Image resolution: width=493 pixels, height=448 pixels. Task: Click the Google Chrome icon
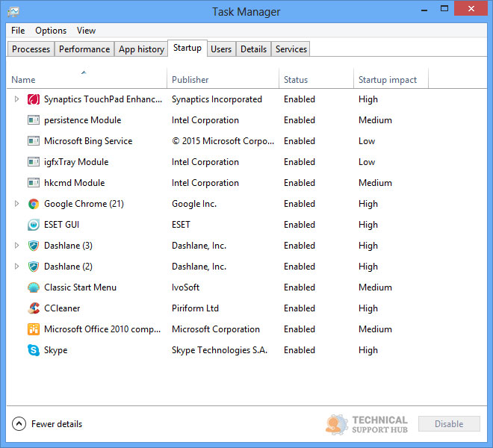point(34,204)
